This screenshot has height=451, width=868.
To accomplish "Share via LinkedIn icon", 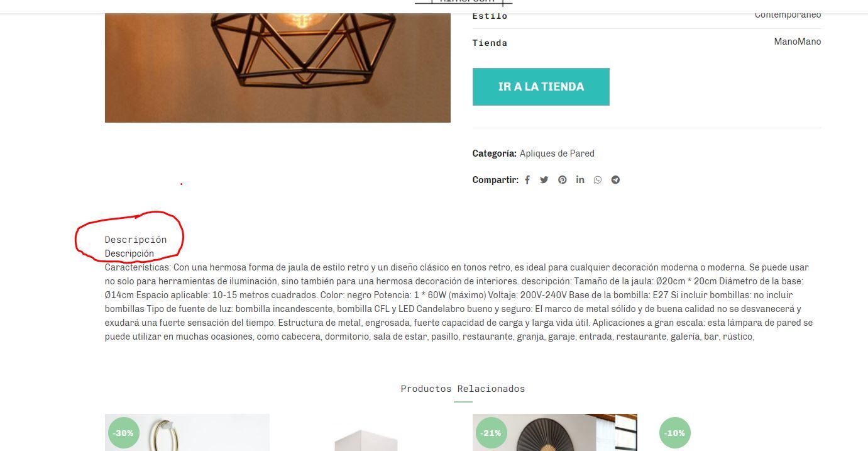I will click(580, 180).
